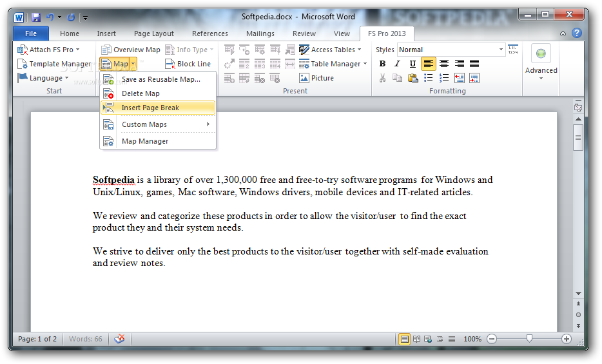The height and width of the screenshot is (364, 602).
Task: Toggle Bold formatting
Action: [x=382, y=64]
